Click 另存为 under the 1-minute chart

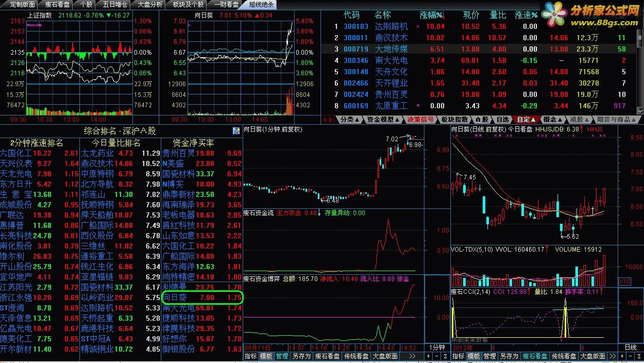coord(301,356)
